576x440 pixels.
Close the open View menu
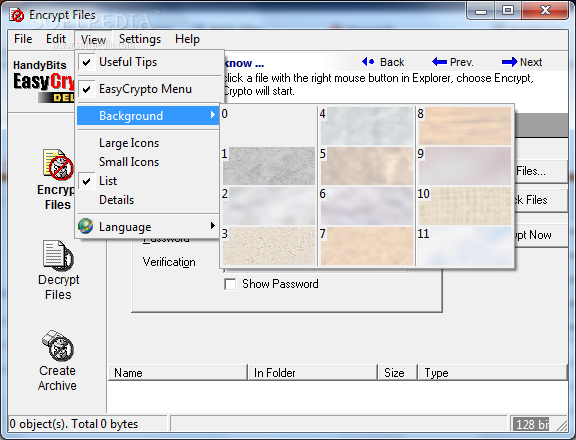click(93, 39)
